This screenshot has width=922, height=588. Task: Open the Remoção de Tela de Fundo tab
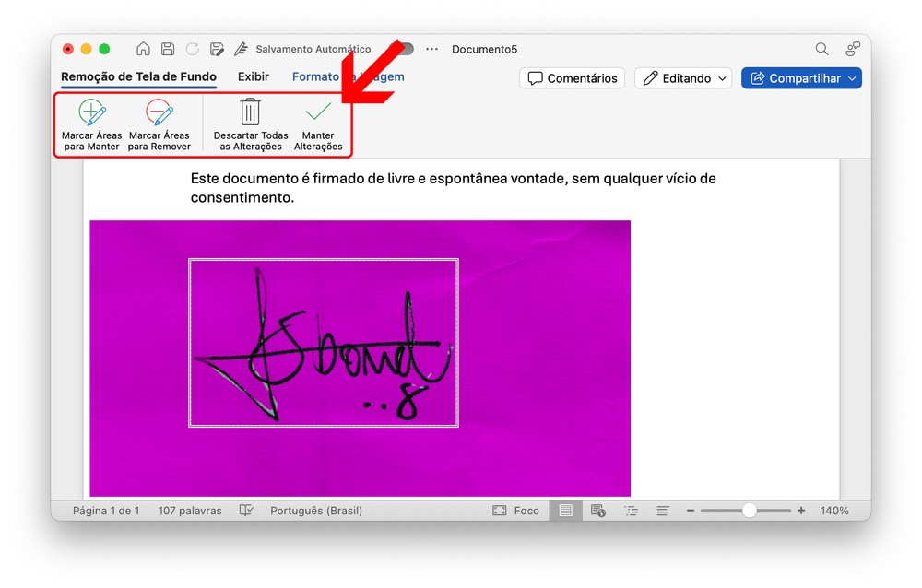pyautogui.click(x=138, y=76)
